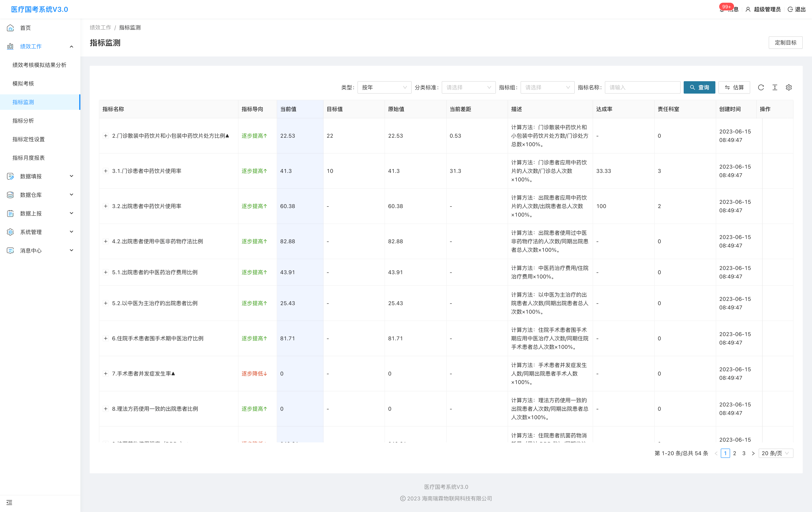This screenshot has width=812, height=512.
Task: Collapse sidebar using bottom menu-fold icon
Action: (9, 502)
